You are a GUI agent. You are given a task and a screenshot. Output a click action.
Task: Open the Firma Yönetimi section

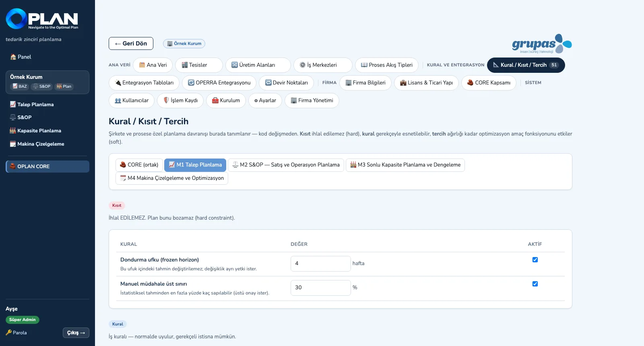[x=312, y=101]
